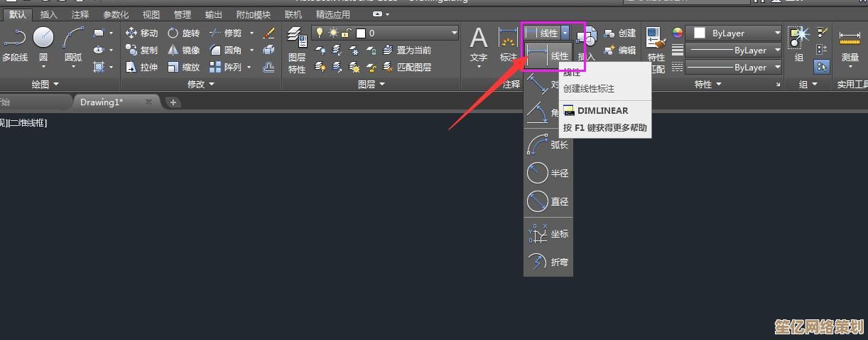868x340 pixels.
Task: Activate the 移动 (move) tool
Action: pos(141,33)
